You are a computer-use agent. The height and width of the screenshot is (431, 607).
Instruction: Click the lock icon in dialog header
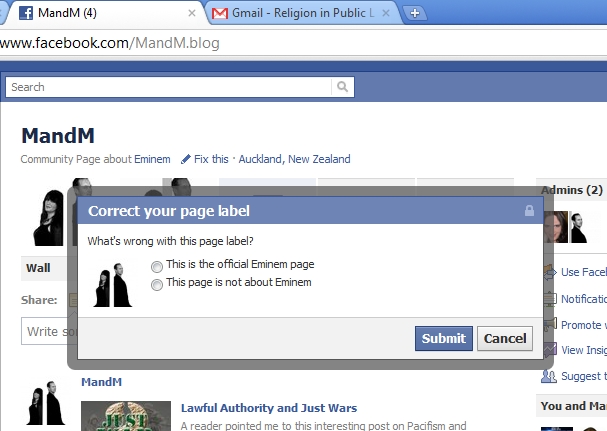pyautogui.click(x=529, y=211)
